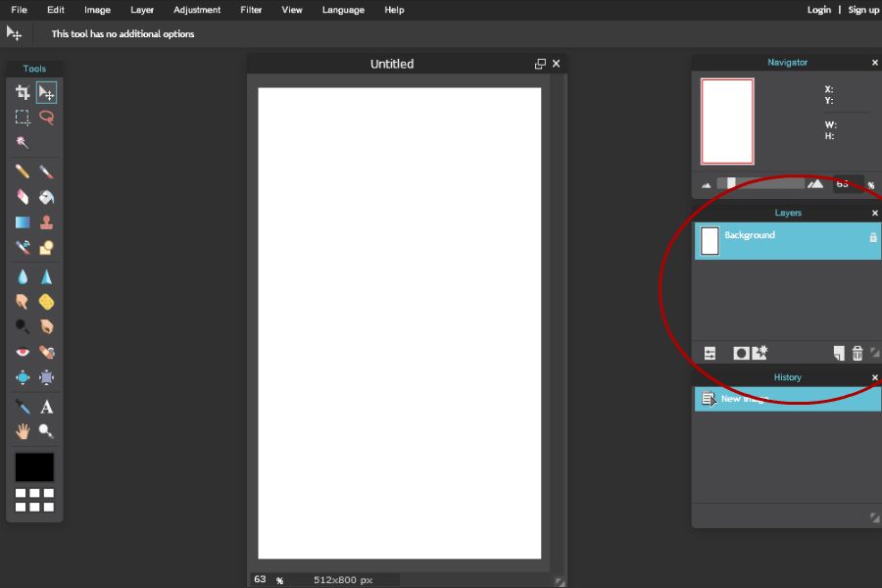Click the Navigator preview thumbnail
This screenshot has width=882, height=588.
(727, 122)
